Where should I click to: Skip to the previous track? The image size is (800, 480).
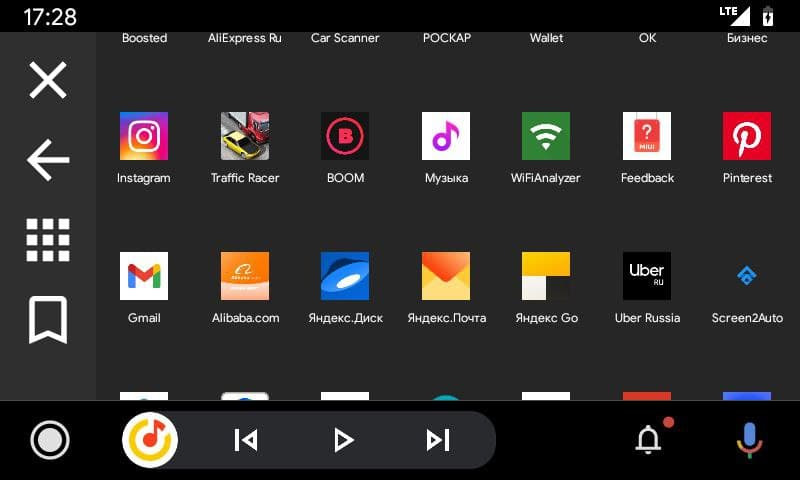246,440
